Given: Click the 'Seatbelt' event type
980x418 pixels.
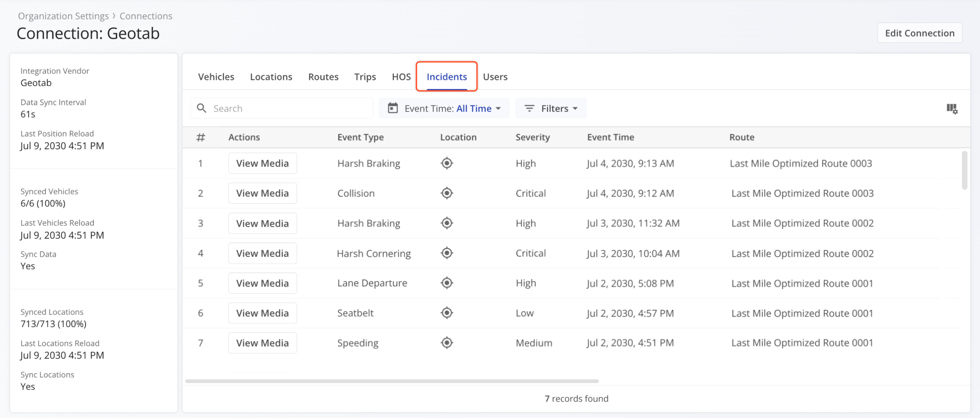Looking at the screenshot, I should tap(355, 313).
